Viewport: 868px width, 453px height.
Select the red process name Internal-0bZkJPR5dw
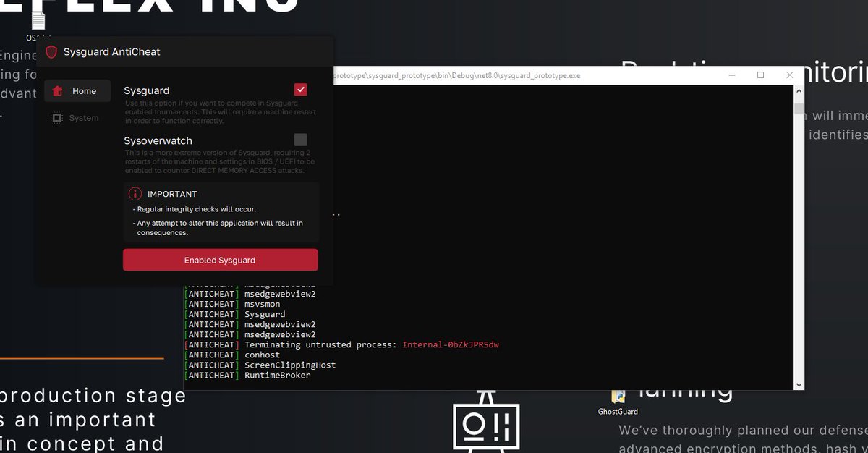point(451,344)
